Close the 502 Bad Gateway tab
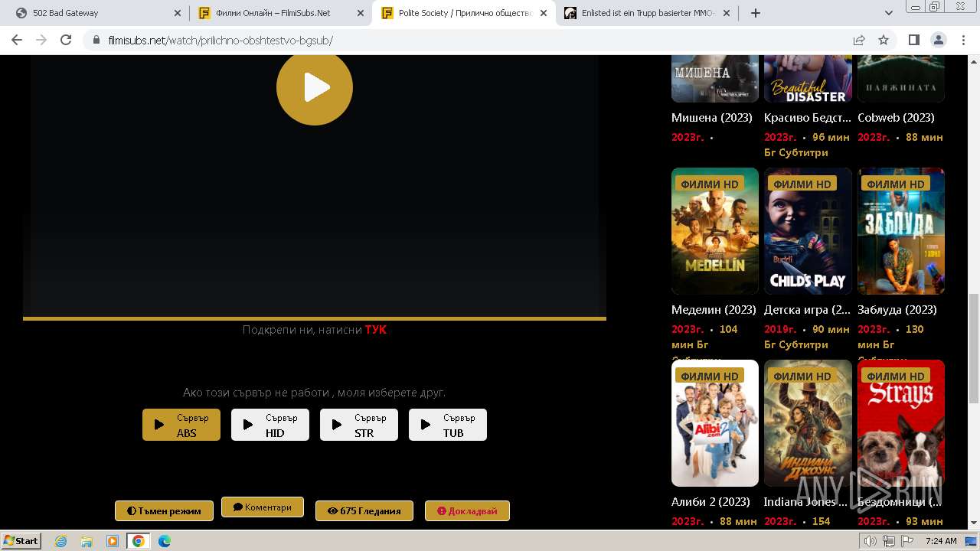This screenshot has height=551, width=980. 178,13
